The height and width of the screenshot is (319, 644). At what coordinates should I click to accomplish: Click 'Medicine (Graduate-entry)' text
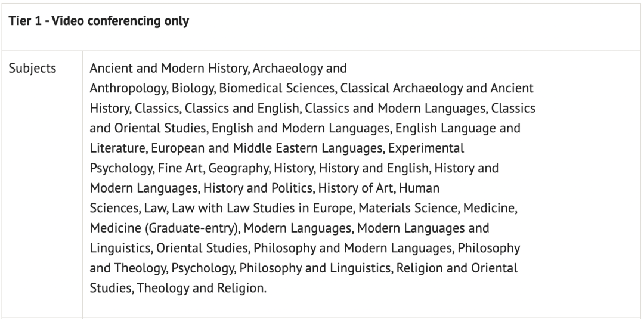click(165, 228)
